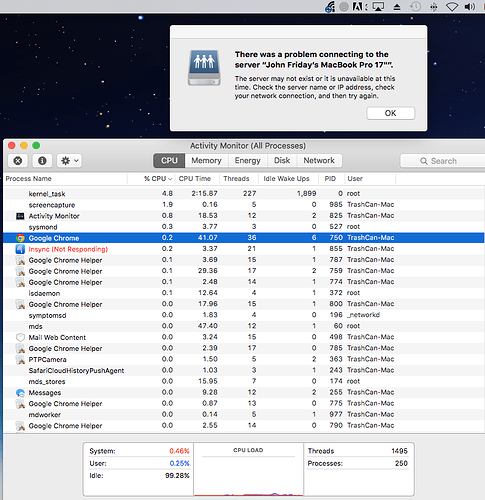Expand the gear action dropdown
The width and height of the screenshot is (485, 500).
69,161
